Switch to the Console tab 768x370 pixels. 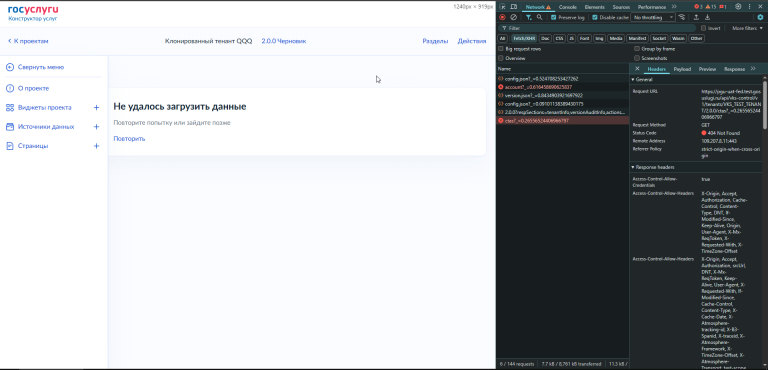(568, 7)
